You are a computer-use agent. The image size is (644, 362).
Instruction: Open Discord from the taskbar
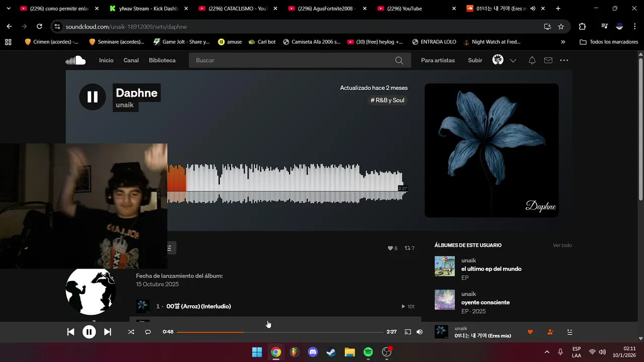pos(312,352)
